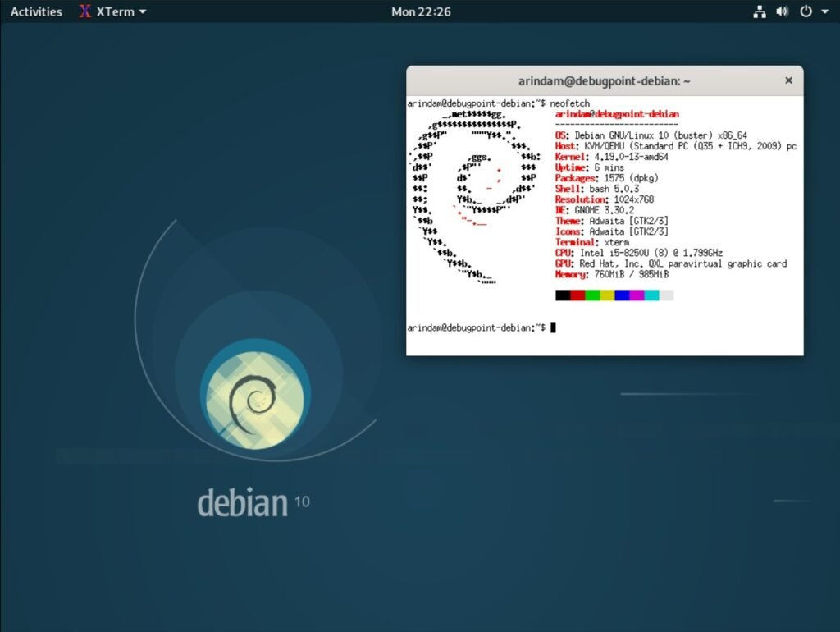Click the red color block in neofetch
The width and height of the screenshot is (840, 632).
(x=577, y=295)
